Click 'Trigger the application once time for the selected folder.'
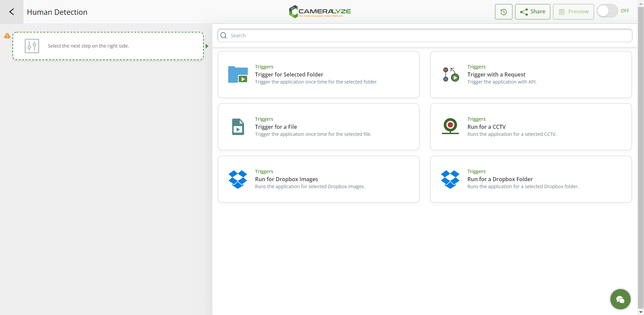The image size is (644, 315). [x=316, y=82]
